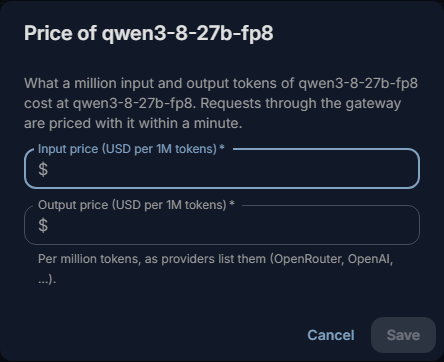Click the description paragraph about gateway pricing
Screen dimensions: 444x362
[x=221, y=103]
